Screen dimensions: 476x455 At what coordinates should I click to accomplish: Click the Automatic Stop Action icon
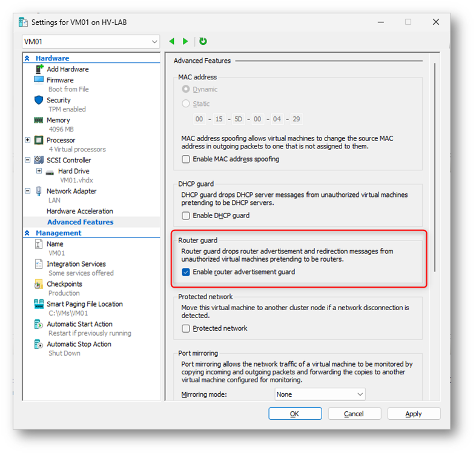(x=39, y=344)
